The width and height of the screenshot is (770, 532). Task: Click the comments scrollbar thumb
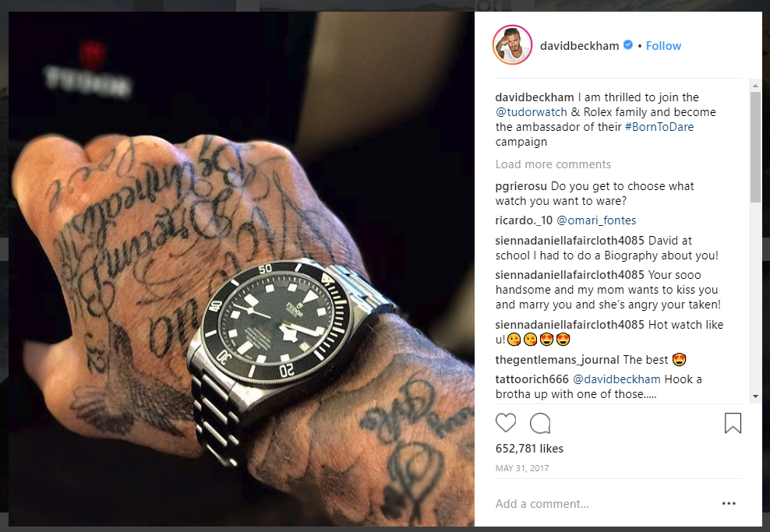[x=755, y=146]
